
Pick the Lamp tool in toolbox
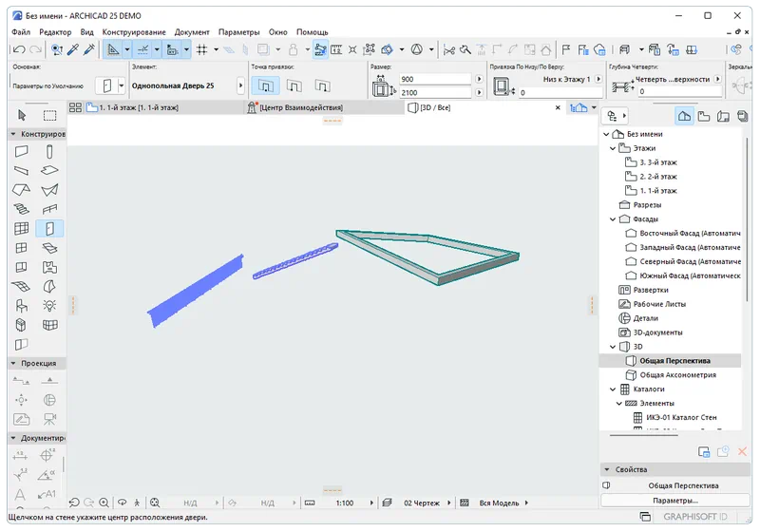tap(49, 306)
